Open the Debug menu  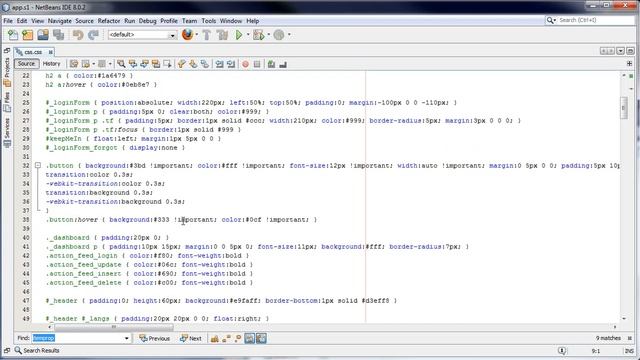[x=147, y=21]
